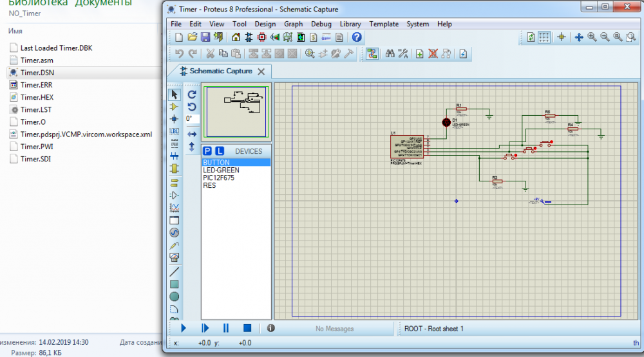644x357 pixels.
Task: Start simulation with the Play button
Action: click(183, 328)
